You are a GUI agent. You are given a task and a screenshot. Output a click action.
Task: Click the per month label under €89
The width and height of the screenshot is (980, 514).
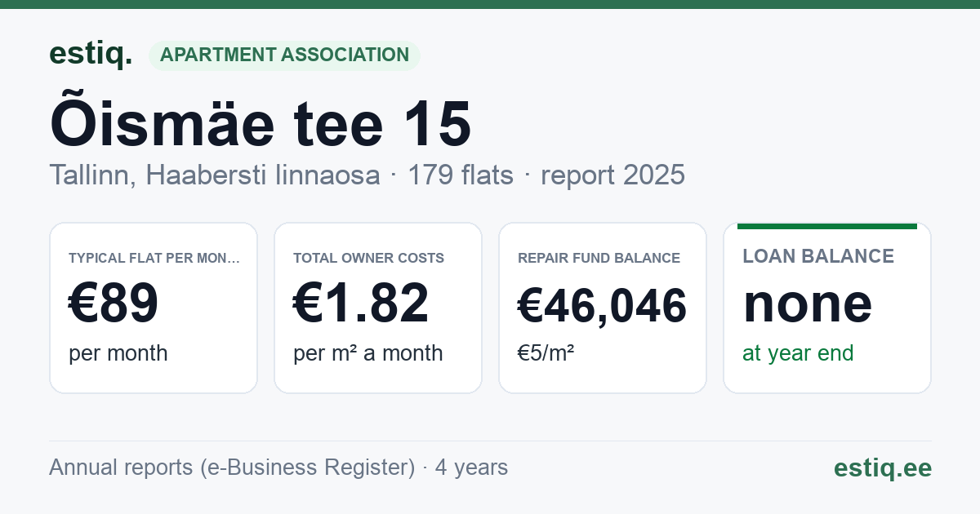pos(118,353)
